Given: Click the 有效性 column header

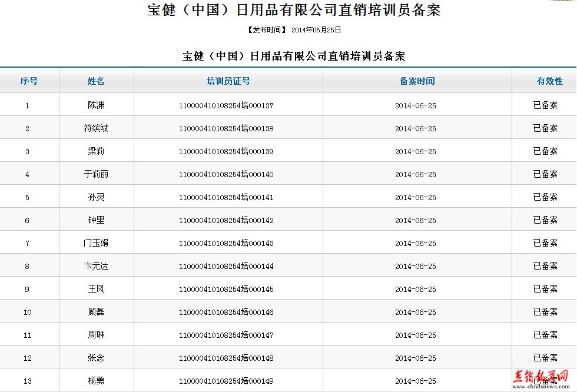Looking at the screenshot, I should [x=549, y=81].
